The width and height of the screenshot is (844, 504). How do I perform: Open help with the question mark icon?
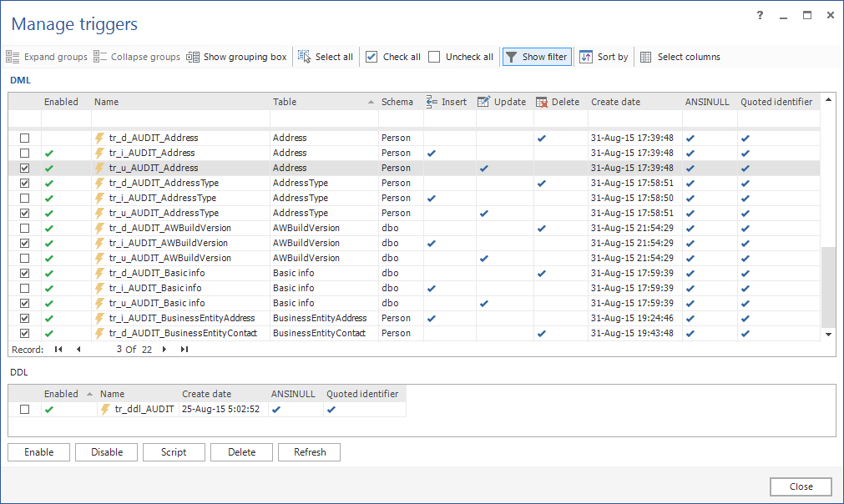(x=760, y=16)
